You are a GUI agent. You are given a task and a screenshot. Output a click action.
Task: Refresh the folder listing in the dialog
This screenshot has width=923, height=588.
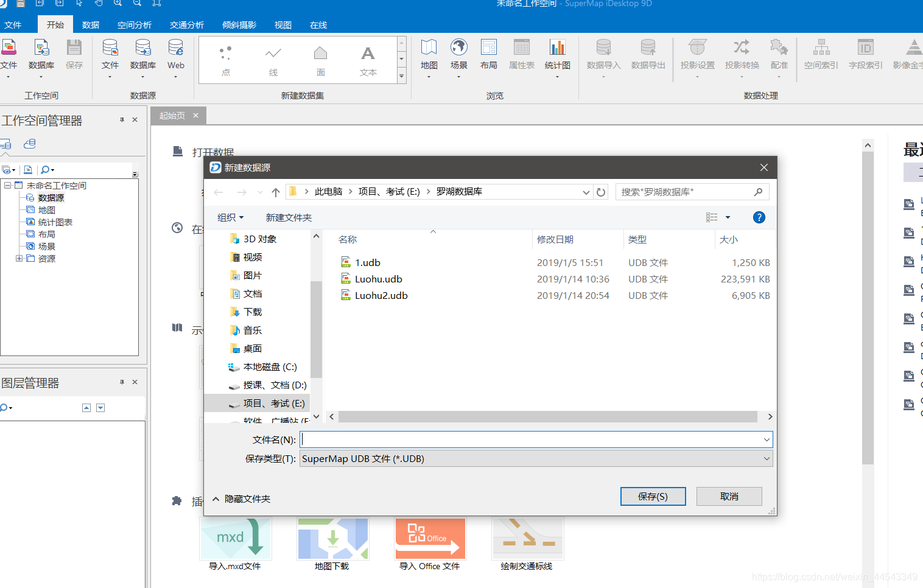(601, 192)
